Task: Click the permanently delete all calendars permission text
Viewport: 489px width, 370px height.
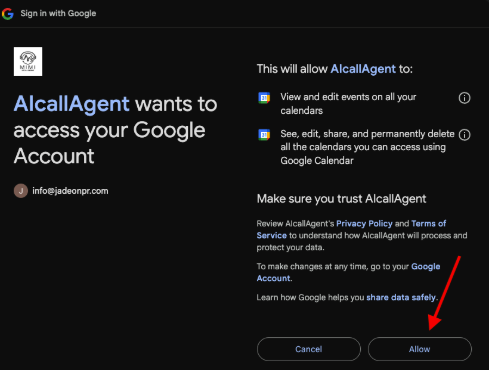Action: coord(367,147)
